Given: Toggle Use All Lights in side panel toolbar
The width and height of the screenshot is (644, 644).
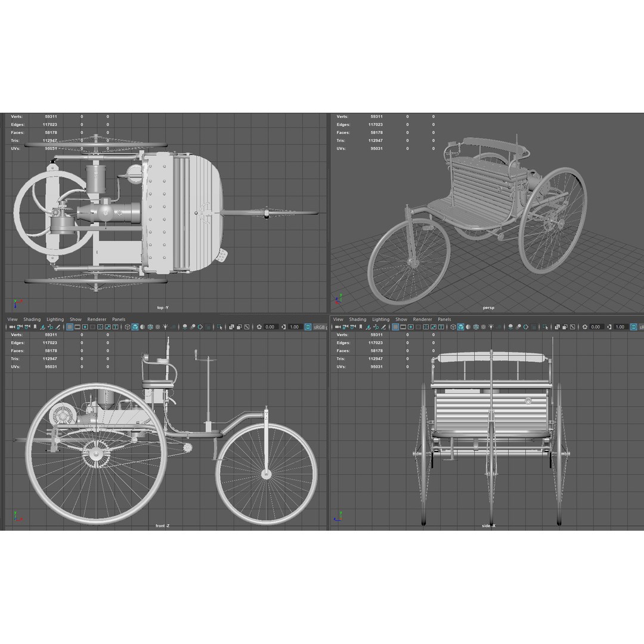Looking at the screenshot, I should pos(491,327).
